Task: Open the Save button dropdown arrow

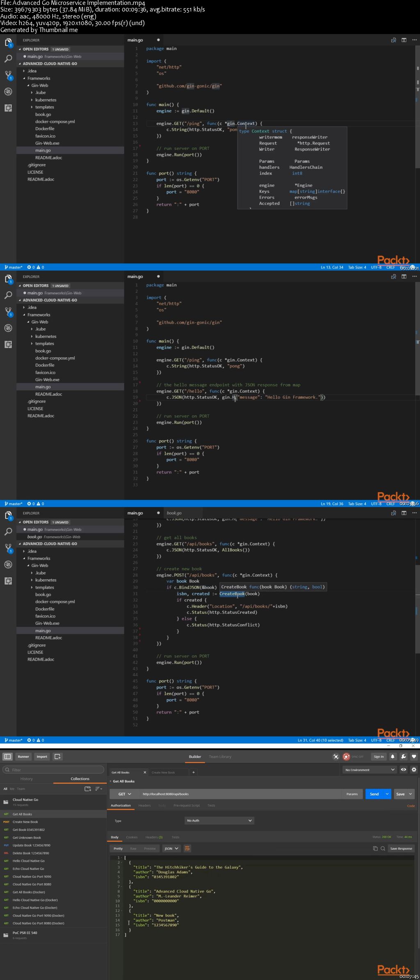Action: point(411,794)
